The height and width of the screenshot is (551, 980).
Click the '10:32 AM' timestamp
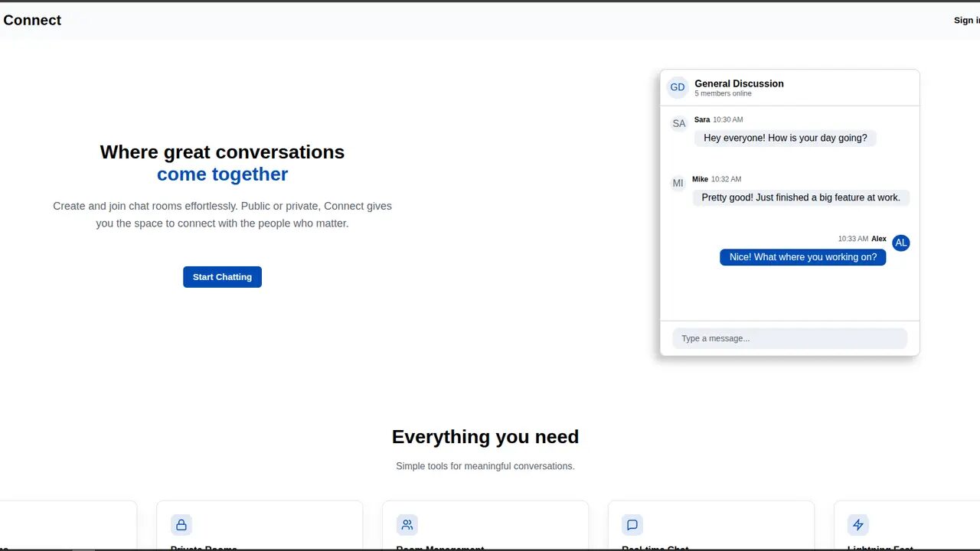click(727, 179)
